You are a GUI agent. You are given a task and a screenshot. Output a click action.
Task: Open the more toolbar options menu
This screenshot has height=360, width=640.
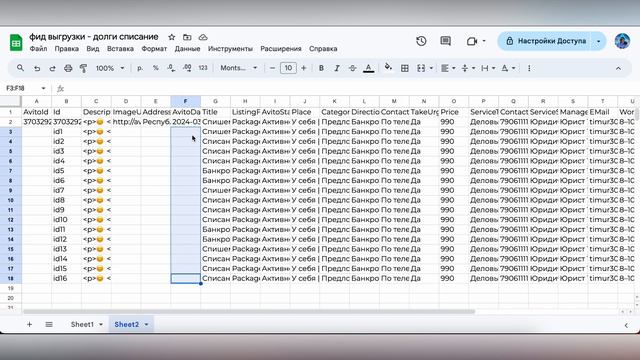click(x=529, y=68)
